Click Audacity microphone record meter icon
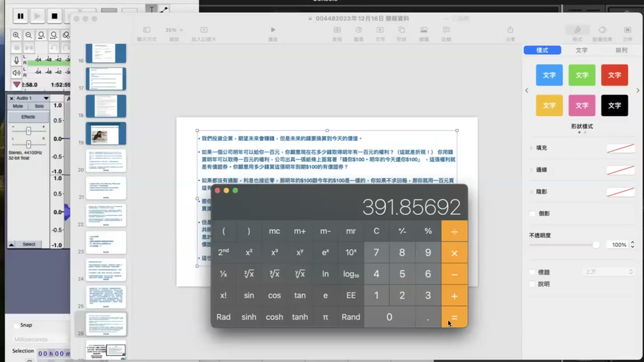This screenshot has width=644, height=362. click(17, 60)
